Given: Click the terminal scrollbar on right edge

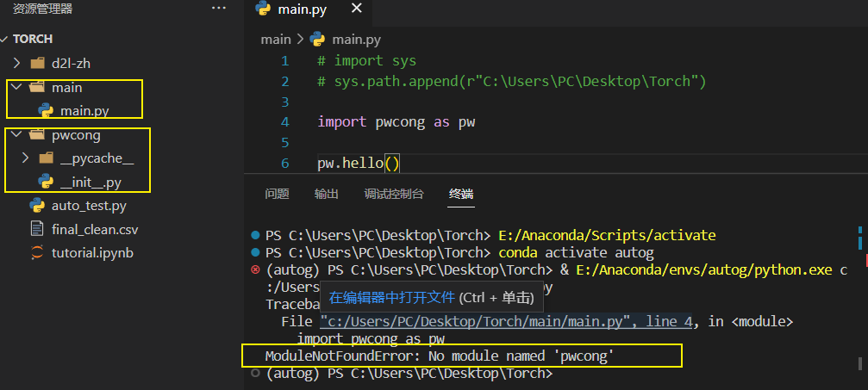Looking at the screenshot, I should [863, 241].
